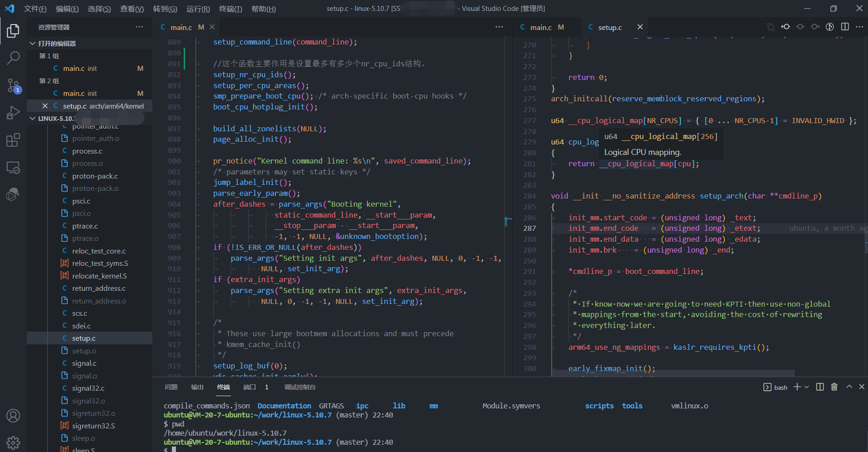Switch to the Output panel tab

click(197, 387)
